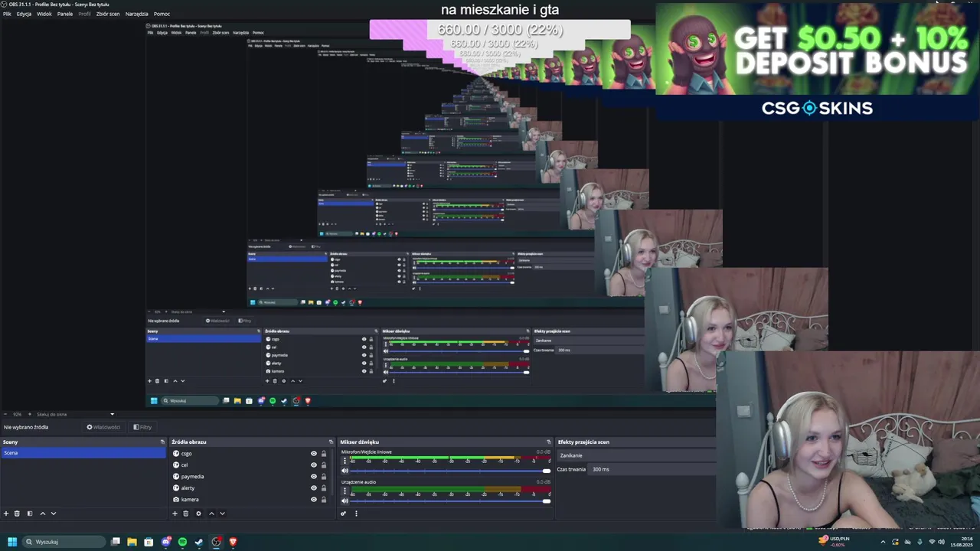
Task: Open source properties gear in the Źródła obrazu toolbar
Action: click(x=198, y=514)
